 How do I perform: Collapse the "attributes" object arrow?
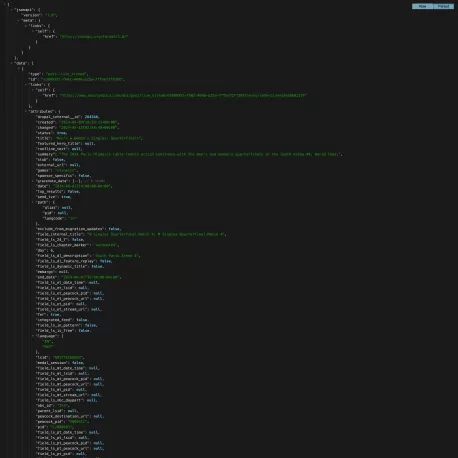26,111
